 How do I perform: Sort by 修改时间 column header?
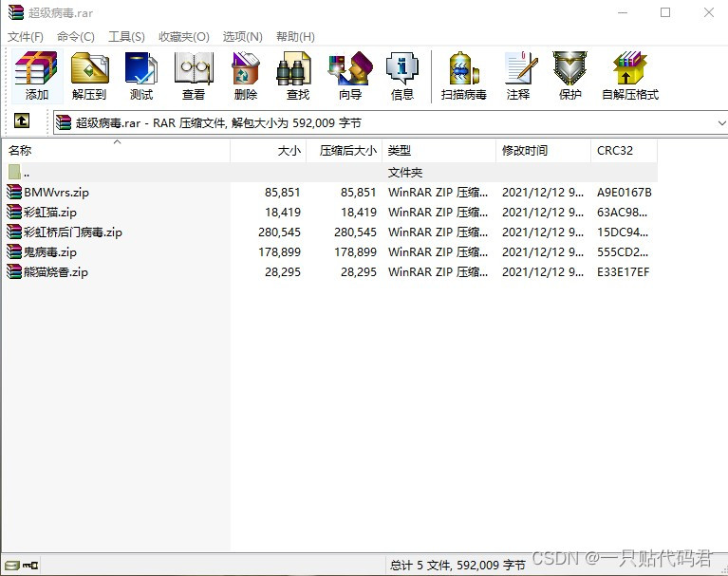[x=544, y=150]
